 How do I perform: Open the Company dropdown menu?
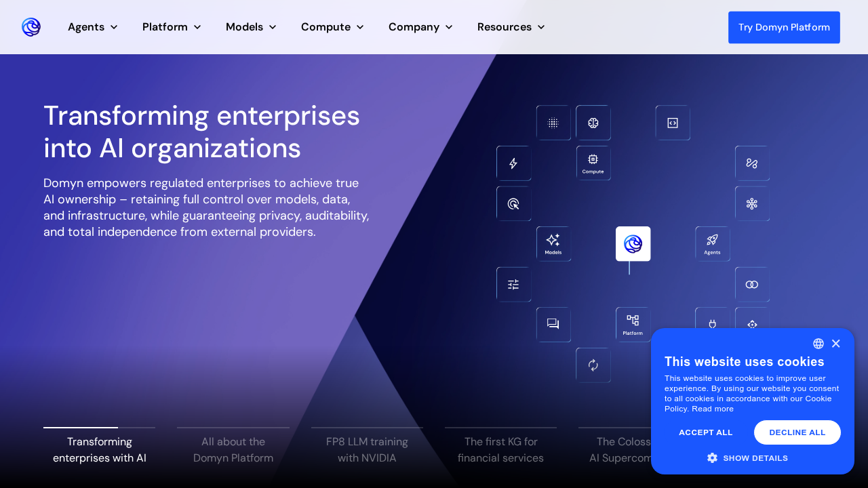pyautogui.click(x=420, y=27)
